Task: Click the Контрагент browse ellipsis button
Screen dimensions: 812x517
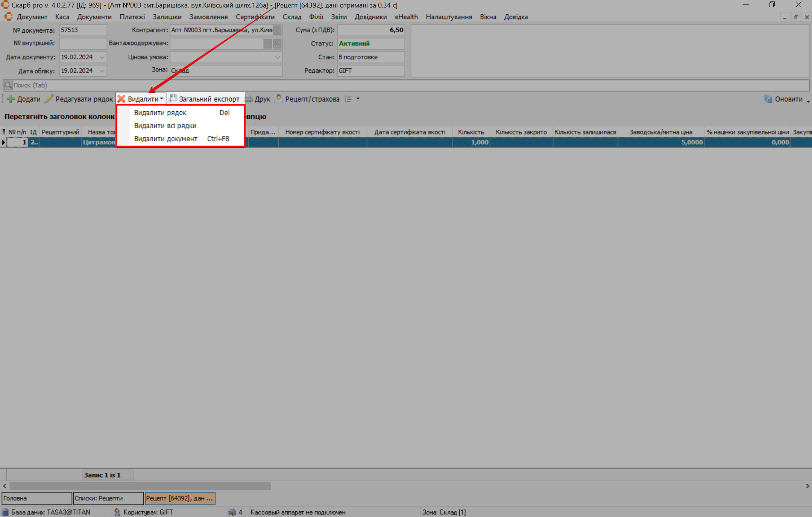Action: point(277,30)
